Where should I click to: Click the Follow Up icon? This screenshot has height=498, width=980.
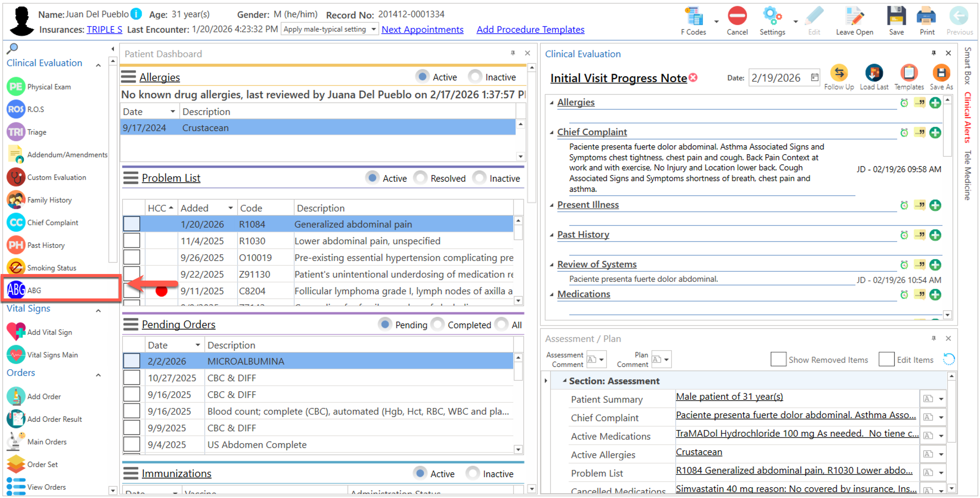pos(839,73)
